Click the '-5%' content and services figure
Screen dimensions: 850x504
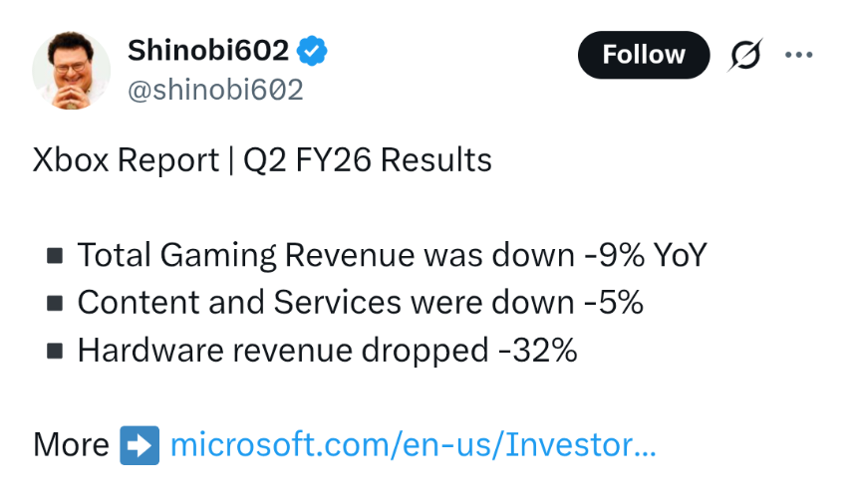[x=611, y=303]
